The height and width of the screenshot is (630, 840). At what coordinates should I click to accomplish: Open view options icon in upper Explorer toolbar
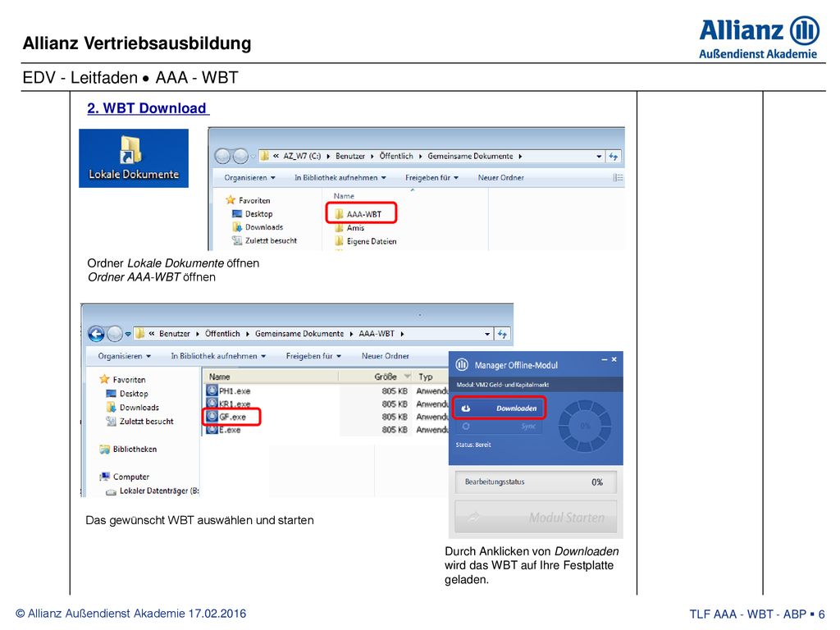coord(618,177)
